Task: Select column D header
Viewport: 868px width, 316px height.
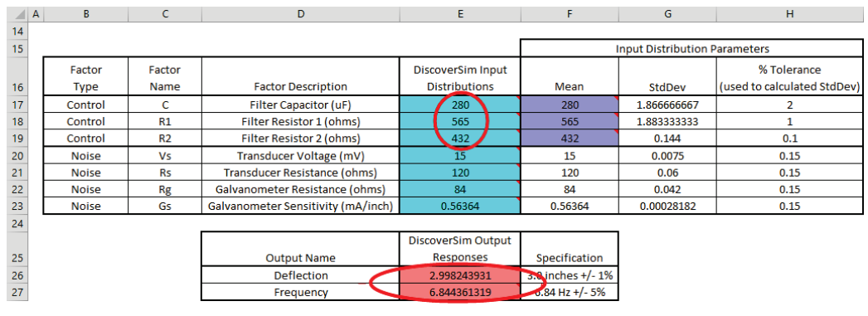Action: [301, 14]
